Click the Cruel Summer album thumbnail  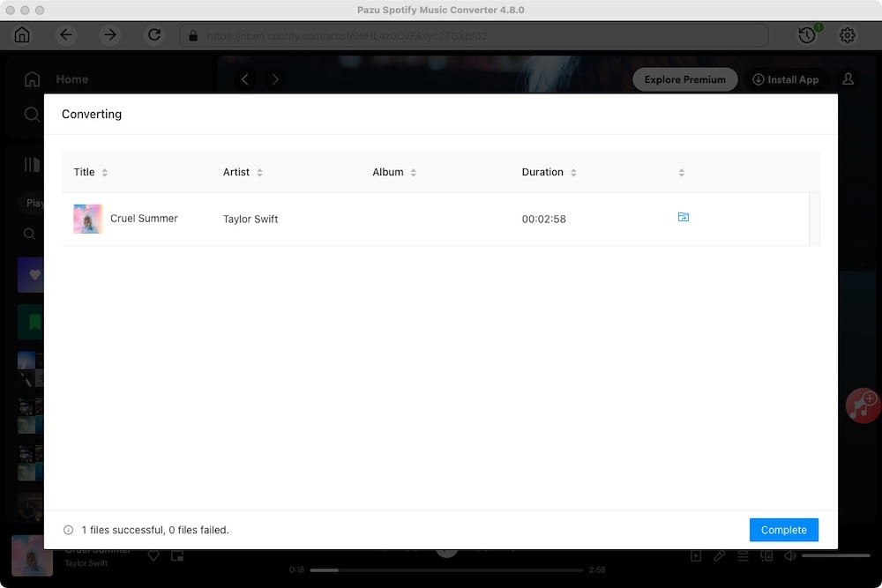[88, 219]
